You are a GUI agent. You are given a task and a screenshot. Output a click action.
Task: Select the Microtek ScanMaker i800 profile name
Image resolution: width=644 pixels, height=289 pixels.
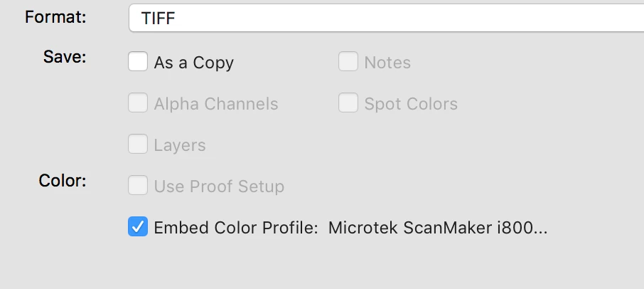click(438, 227)
